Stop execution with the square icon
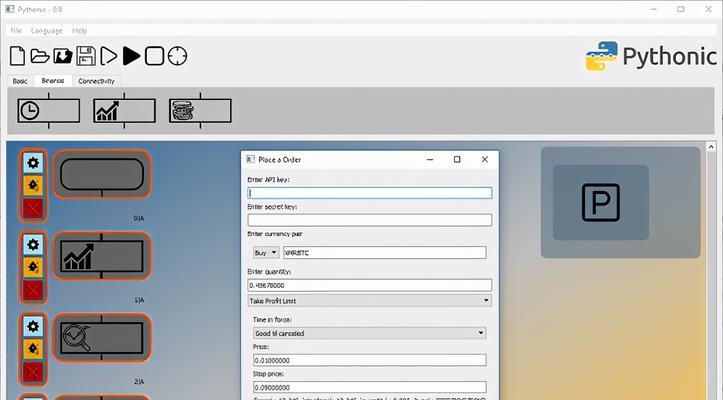Viewport: 723px width, 400px height. pos(154,56)
